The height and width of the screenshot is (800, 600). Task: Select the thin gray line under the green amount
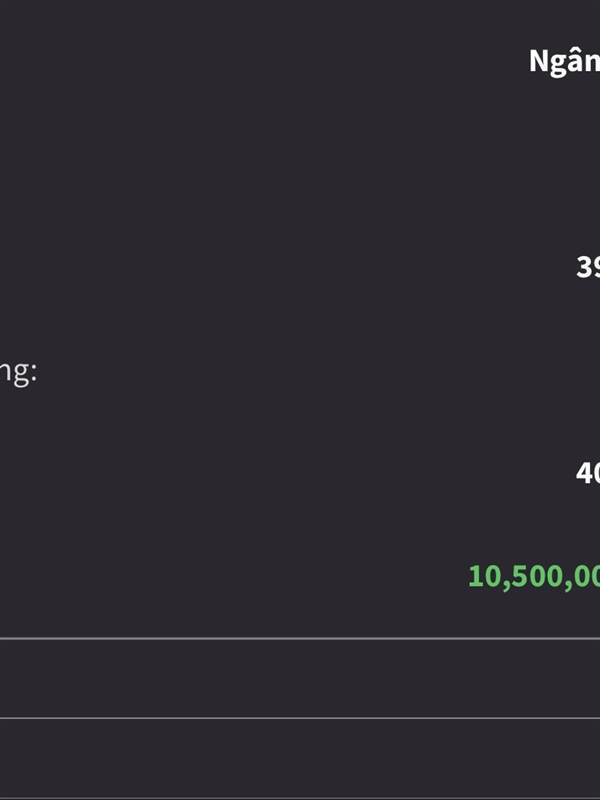click(x=300, y=638)
